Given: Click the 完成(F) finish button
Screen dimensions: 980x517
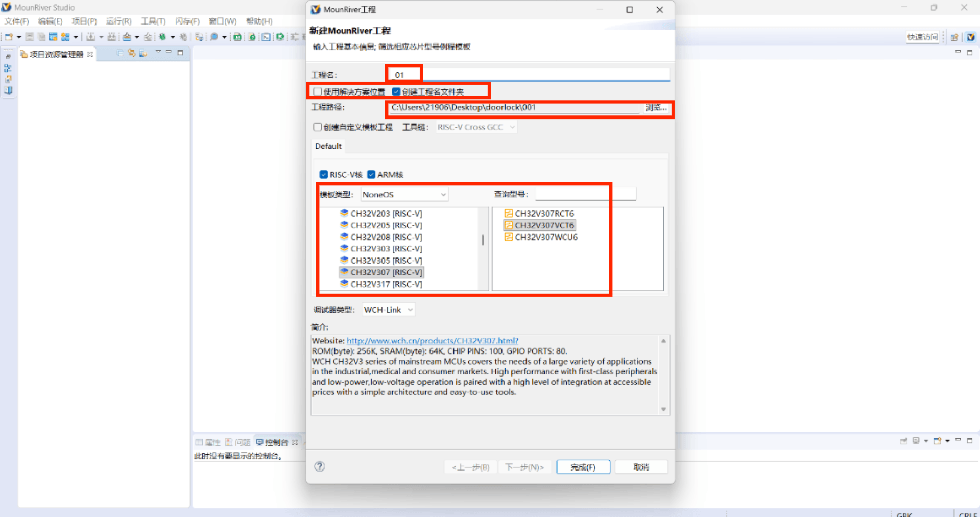Looking at the screenshot, I should 583,467.
